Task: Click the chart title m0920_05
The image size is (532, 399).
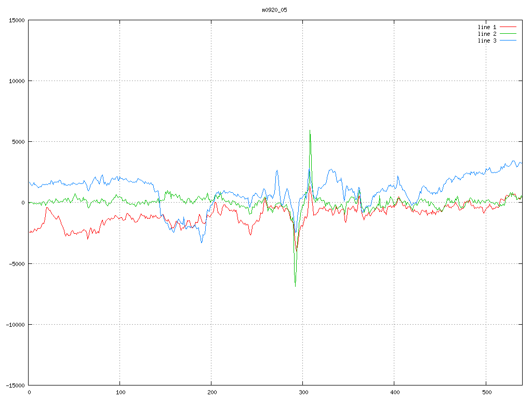Action: (274, 10)
